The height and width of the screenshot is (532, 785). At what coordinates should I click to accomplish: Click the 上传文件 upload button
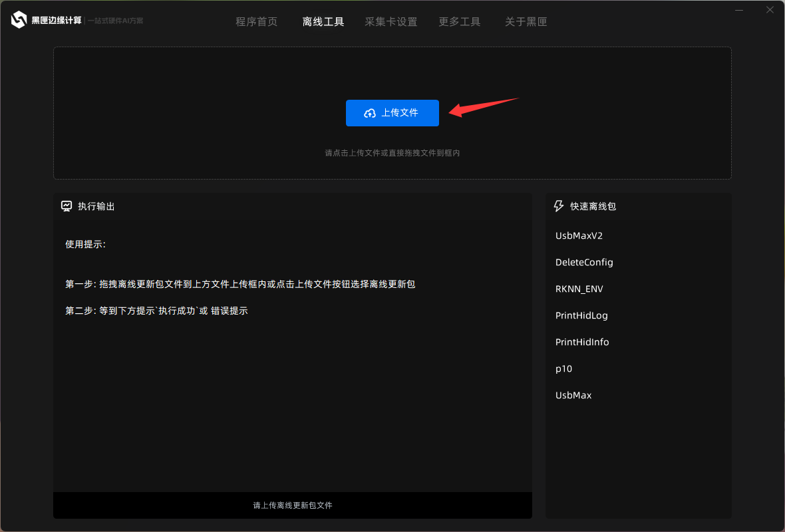pyautogui.click(x=392, y=113)
